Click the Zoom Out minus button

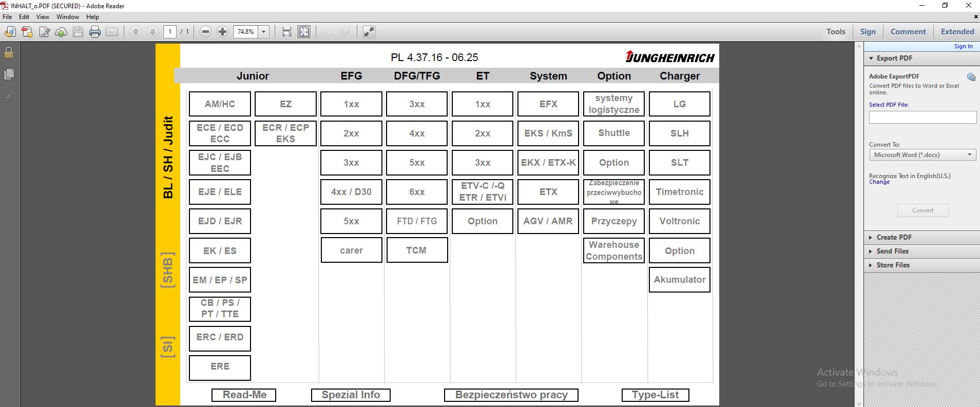(x=205, y=32)
